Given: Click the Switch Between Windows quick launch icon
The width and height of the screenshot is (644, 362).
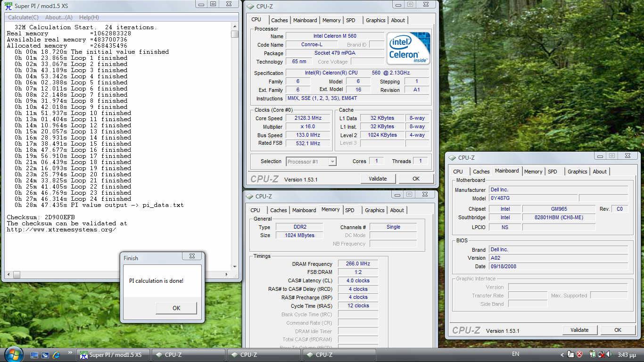Looking at the screenshot, I should click(x=45, y=355).
